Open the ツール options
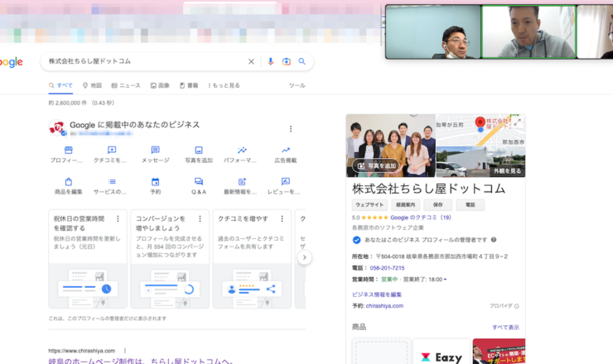Viewport: 613px width, 364px height. coord(297,85)
